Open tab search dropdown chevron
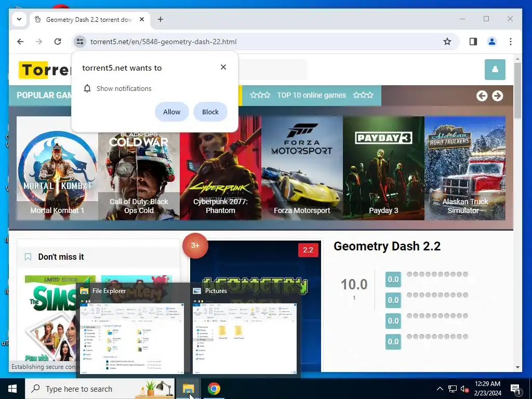 point(19,19)
